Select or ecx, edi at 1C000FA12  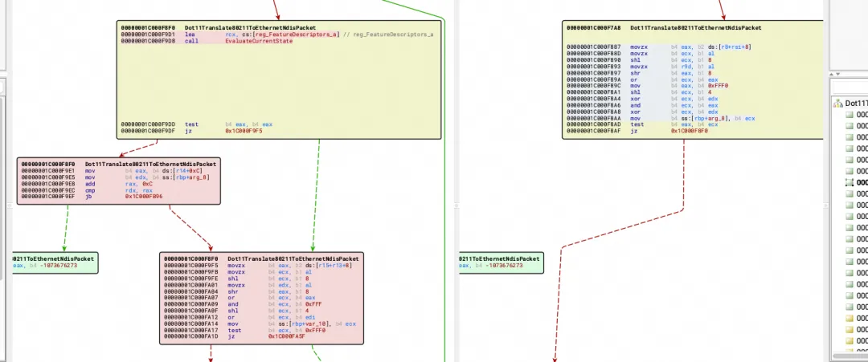pos(240,317)
